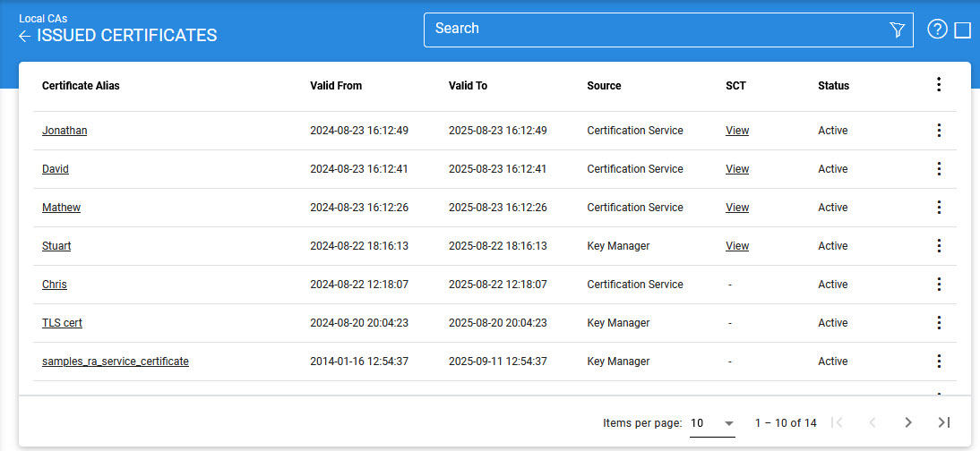
Task: Sort by Valid From column header
Action: click(336, 86)
